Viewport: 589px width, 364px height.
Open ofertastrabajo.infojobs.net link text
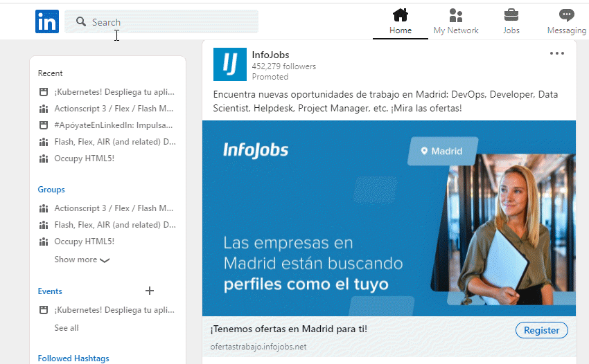coord(258,347)
